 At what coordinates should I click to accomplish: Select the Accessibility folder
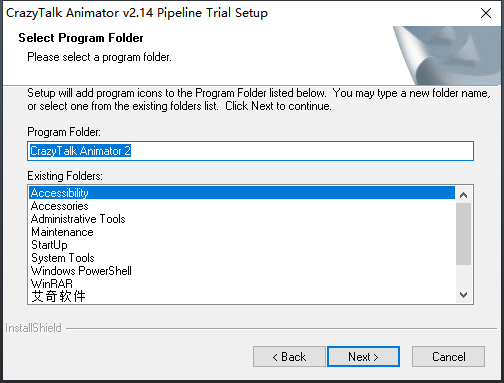tap(242, 193)
